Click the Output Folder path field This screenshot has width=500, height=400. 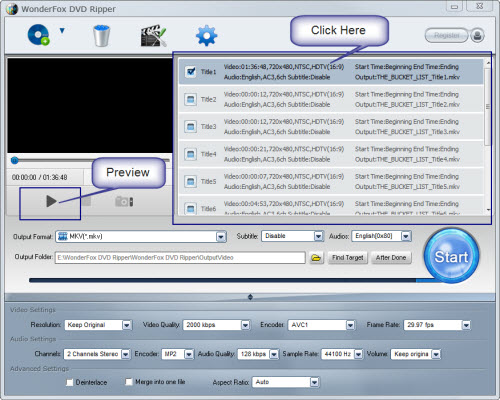180,257
